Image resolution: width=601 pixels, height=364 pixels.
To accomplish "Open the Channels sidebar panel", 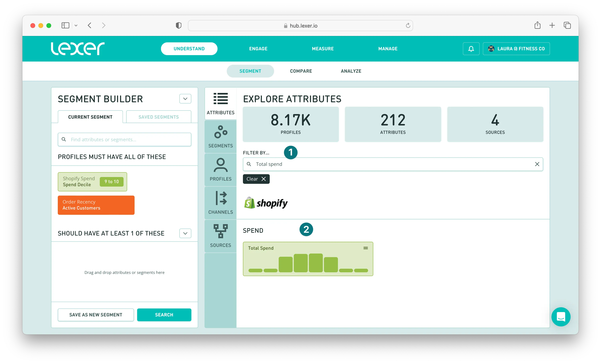I will (x=221, y=203).
